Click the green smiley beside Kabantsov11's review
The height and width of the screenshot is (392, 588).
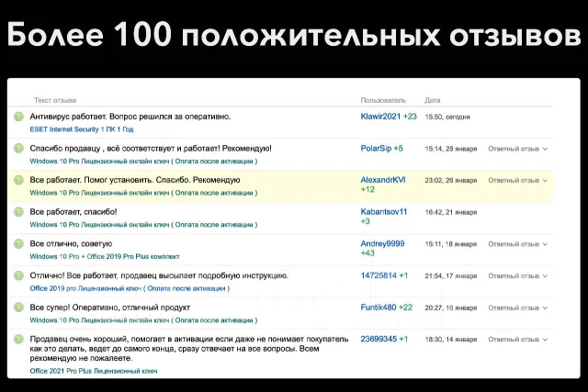click(x=18, y=212)
